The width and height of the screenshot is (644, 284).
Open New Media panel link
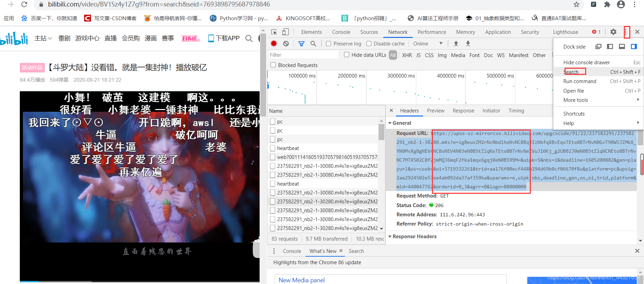coord(302,280)
